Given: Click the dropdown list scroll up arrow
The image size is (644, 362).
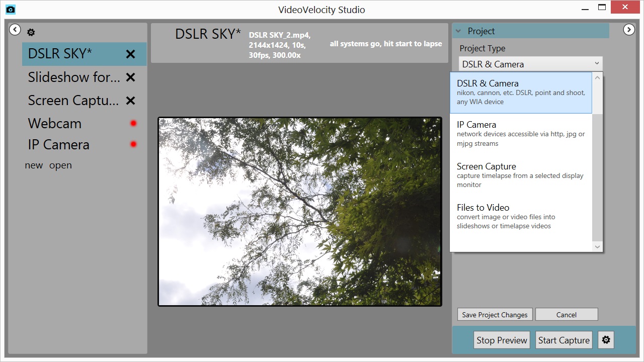Looking at the screenshot, I should (597, 78).
